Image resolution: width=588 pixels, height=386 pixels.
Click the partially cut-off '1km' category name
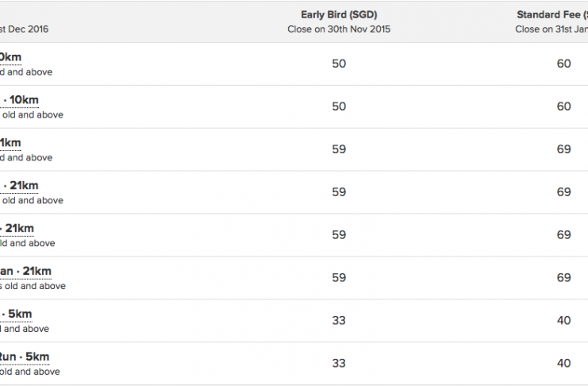point(10,143)
